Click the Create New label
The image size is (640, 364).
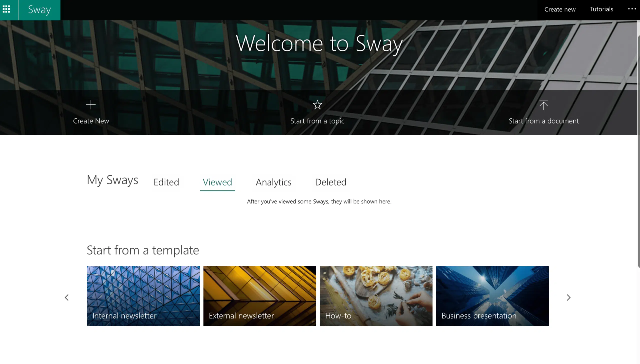pyautogui.click(x=91, y=121)
